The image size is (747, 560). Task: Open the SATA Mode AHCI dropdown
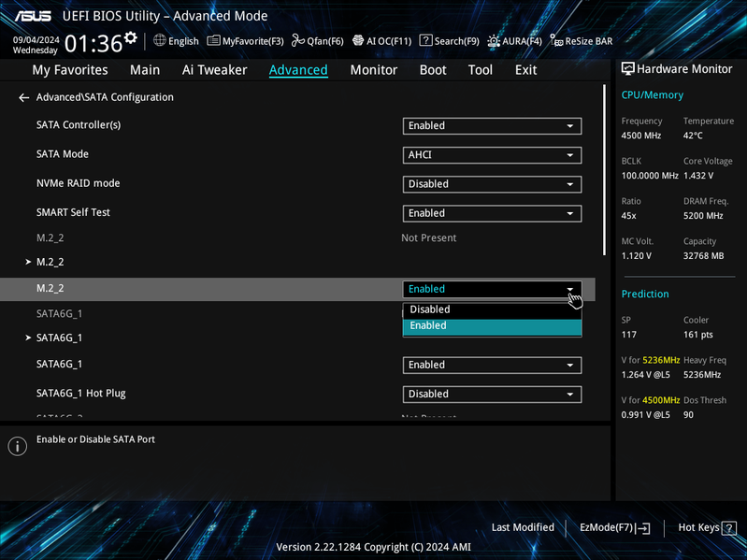pyautogui.click(x=492, y=155)
